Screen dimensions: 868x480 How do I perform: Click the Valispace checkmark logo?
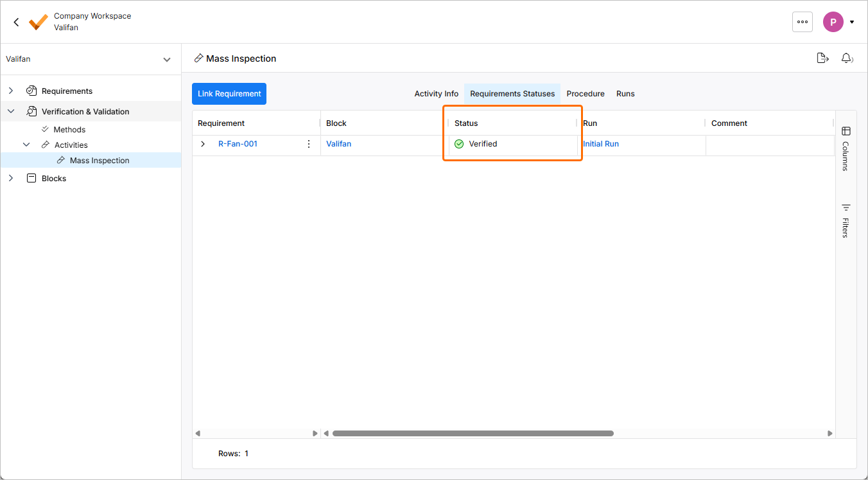39,22
